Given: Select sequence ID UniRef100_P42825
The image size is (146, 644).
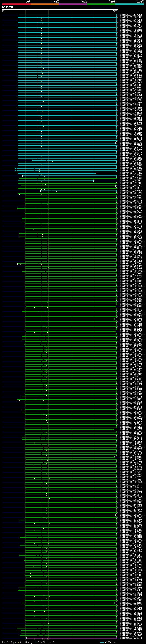Looking at the screenshot, I should click(x=131, y=125).
